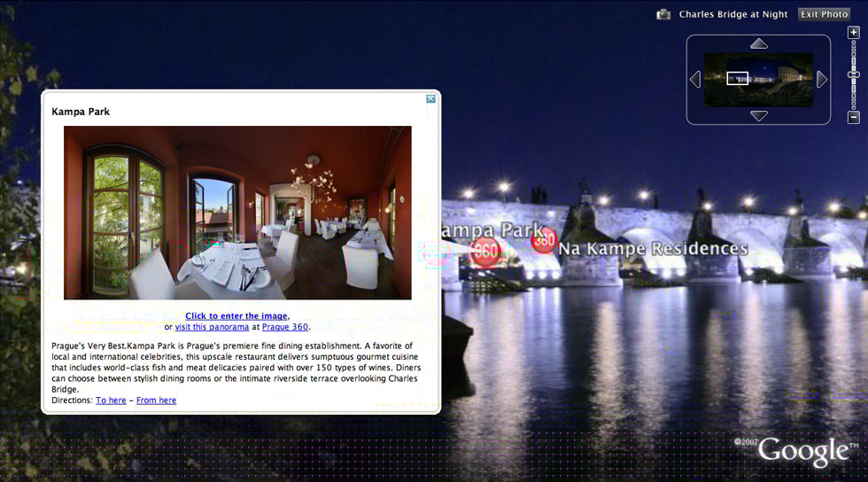Image resolution: width=868 pixels, height=482 pixels.
Task: Pan the panorama up with the up arrow
Action: click(x=758, y=43)
